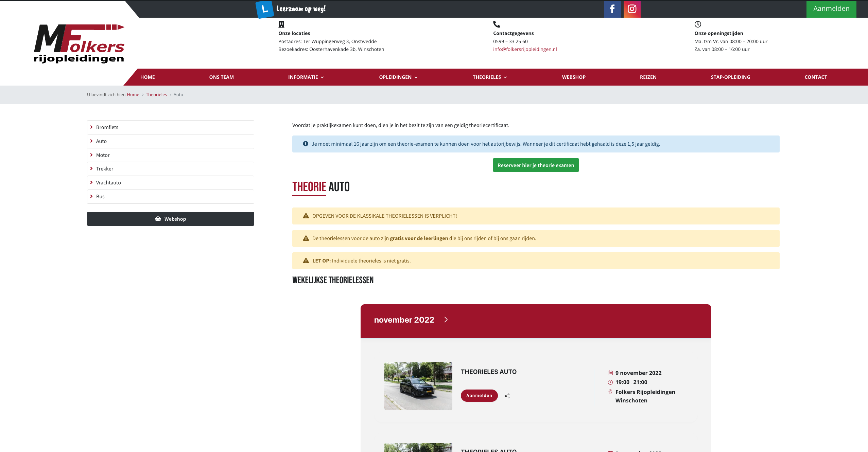Image resolution: width=868 pixels, height=452 pixels.
Task: Click the phone icon above Contactgegevens
Action: click(497, 24)
